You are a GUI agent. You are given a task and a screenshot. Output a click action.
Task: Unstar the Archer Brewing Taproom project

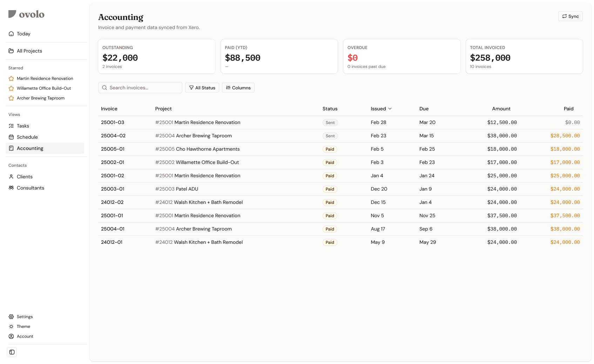click(x=11, y=98)
